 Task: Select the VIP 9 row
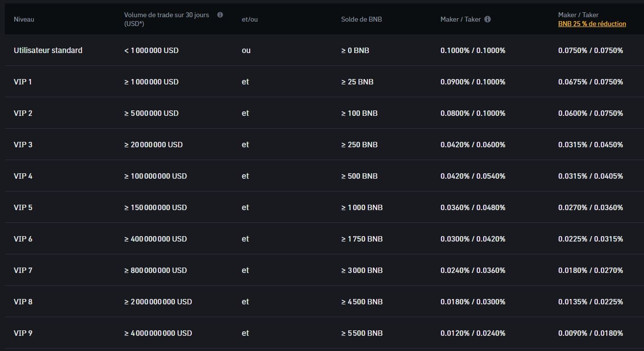(23, 333)
